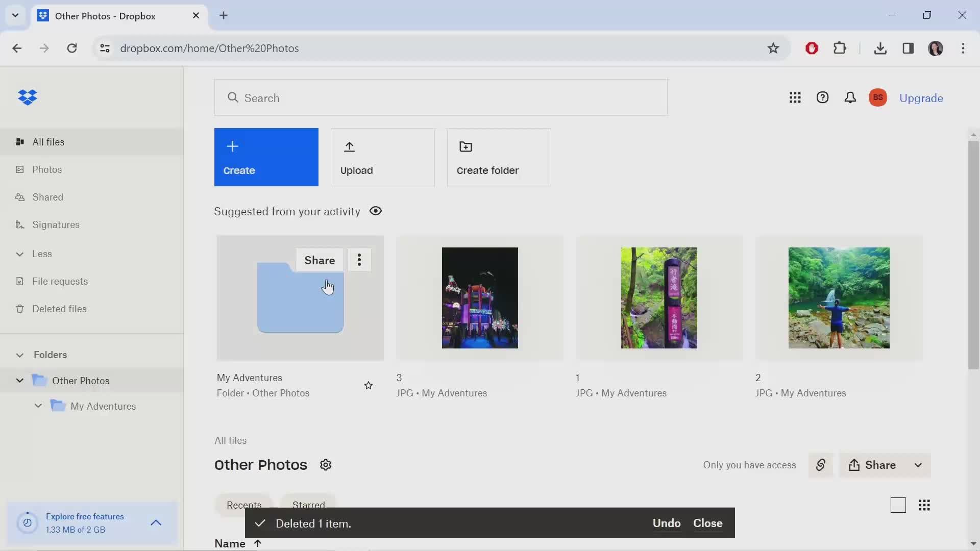Open the notifications bell icon
980x551 pixels.
pos(851,97)
